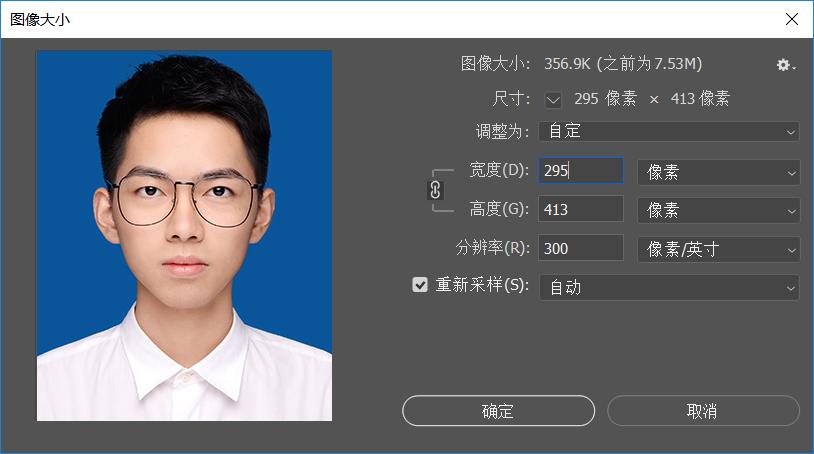This screenshot has width=814, height=454.
Task: Open the 高度 unit dropdown
Action: pos(718,210)
